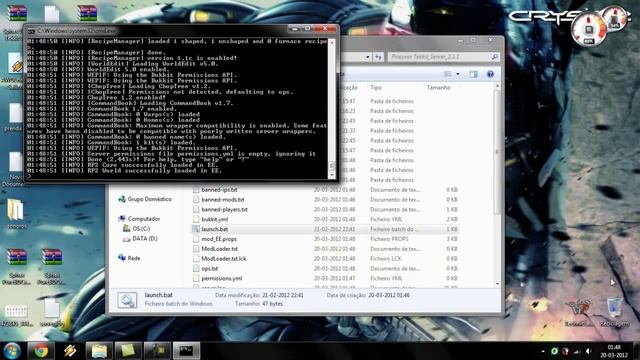Select the permissions.yml file
The image size is (640, 360).
[x=222, y=278]
